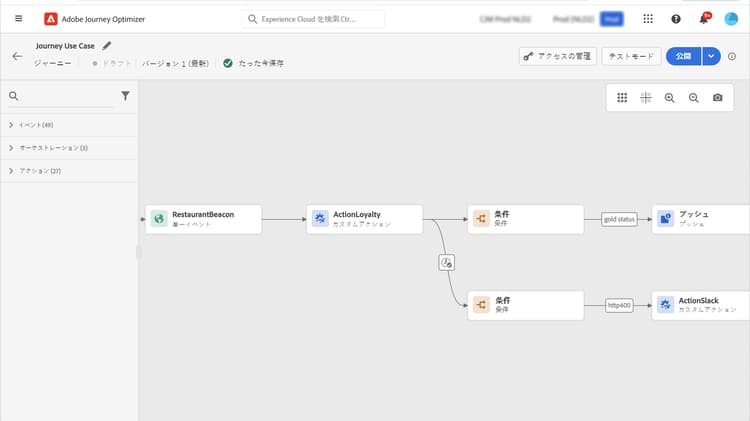The image size is (750, 421).
Task: Click the Experience Cloud search field
Action: (x=315, y=19)
